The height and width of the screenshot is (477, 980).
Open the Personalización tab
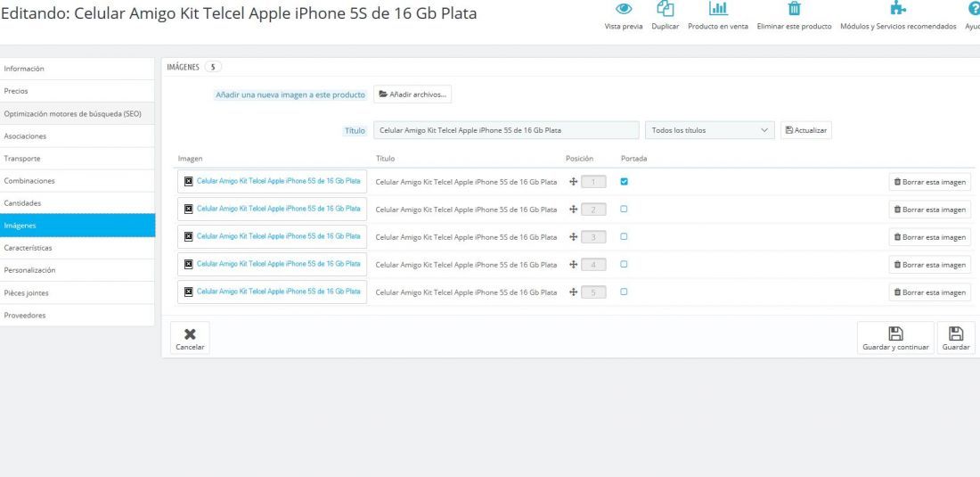[77, 271]
